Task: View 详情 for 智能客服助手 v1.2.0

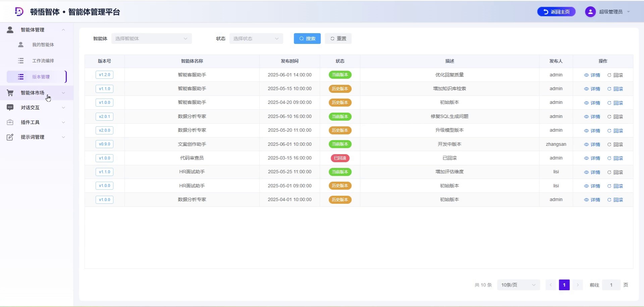Action: point(592,75)
